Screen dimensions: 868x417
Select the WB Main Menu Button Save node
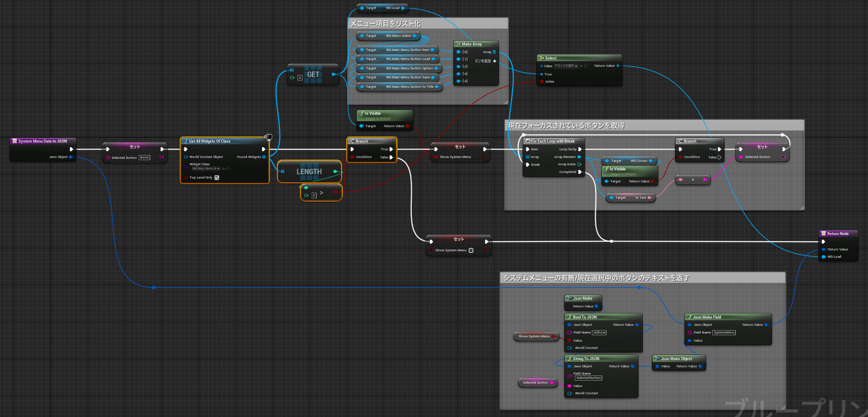pos(397,77)
